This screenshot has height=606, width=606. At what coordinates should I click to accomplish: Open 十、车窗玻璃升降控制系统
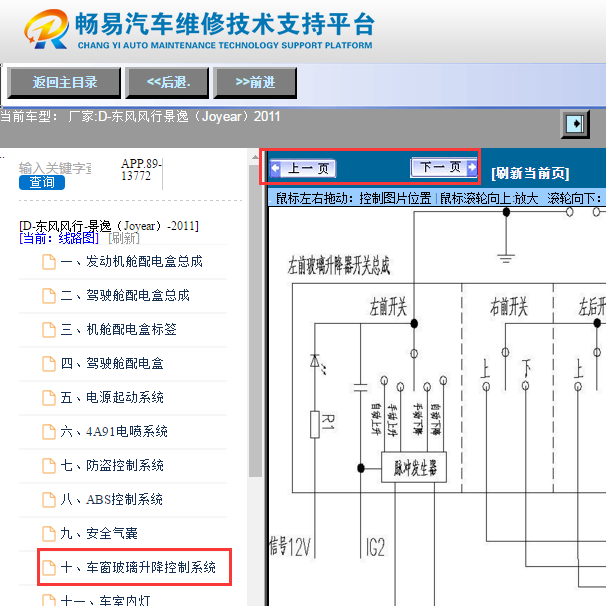[138, 568]
